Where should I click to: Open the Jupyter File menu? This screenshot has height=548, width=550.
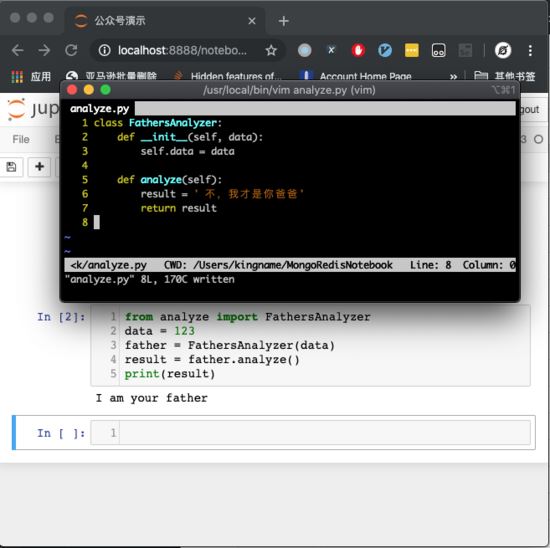tap(21, 139)
